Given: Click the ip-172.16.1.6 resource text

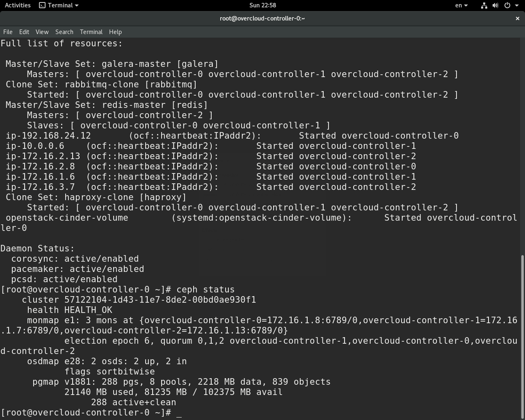Looking at the screenshot, I should click(x=40, y=177).
